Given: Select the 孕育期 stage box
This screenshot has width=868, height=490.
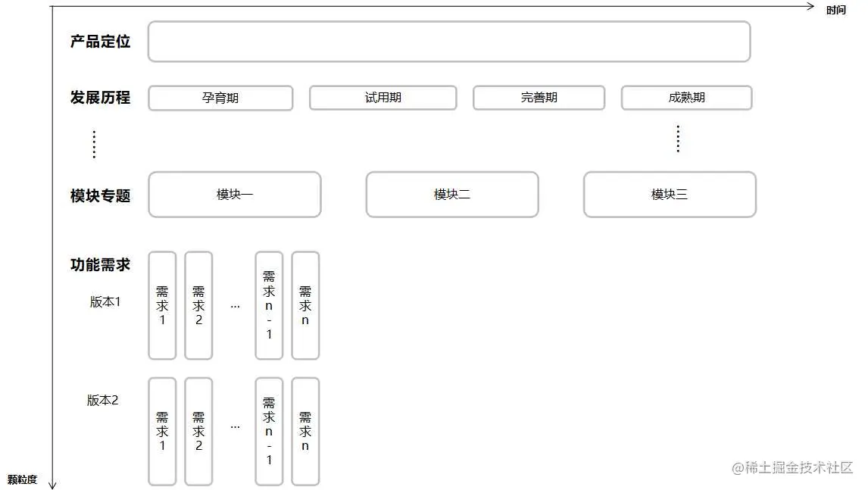Looking at the screenshot, I should [x=220, y=98].
